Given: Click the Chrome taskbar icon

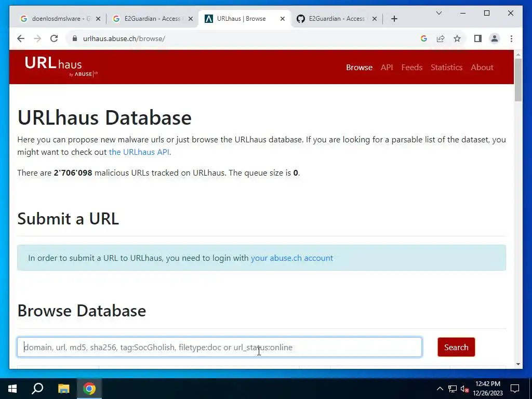Looking at the screenshot, I should pyautogui.click(x=89, y=389).
